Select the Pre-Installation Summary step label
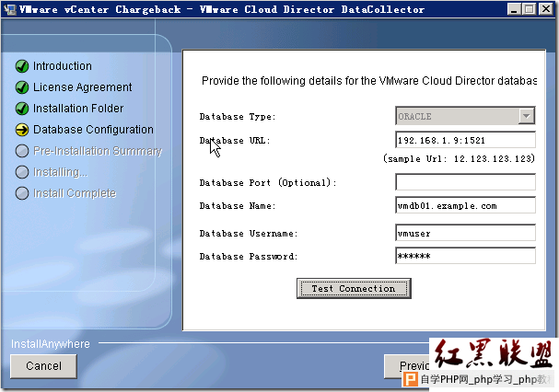Screen dimensions: 559x392 [x=98, y=151]
